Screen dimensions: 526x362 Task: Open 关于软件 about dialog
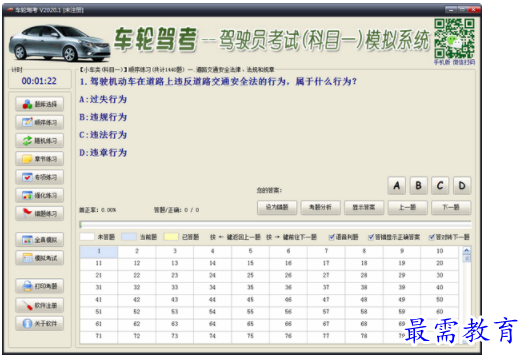tap(40, 324)
